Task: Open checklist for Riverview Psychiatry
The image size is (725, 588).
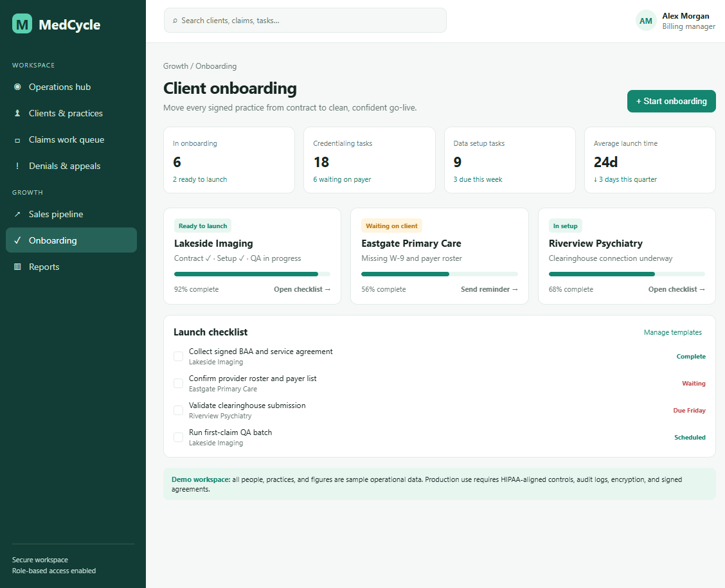Action: pyautogui.click(x=676, y=289)
